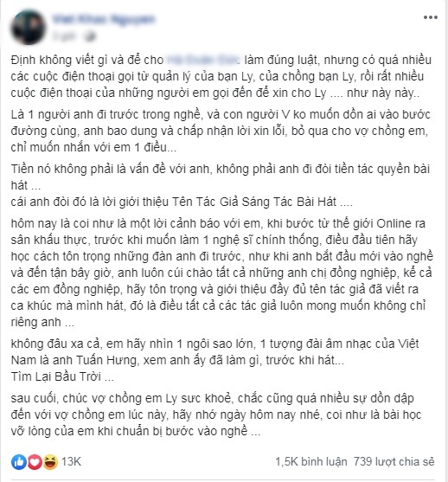
Task: Open the three-dot post options menu
Action: (x=430, y=17)
